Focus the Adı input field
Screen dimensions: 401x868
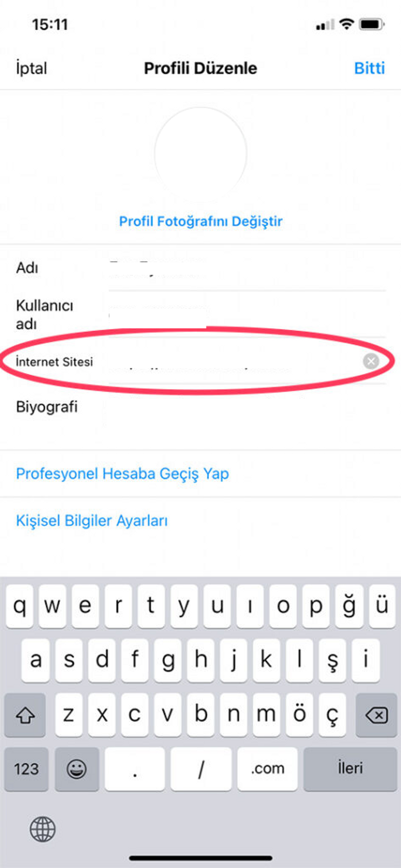coord(247,268)
